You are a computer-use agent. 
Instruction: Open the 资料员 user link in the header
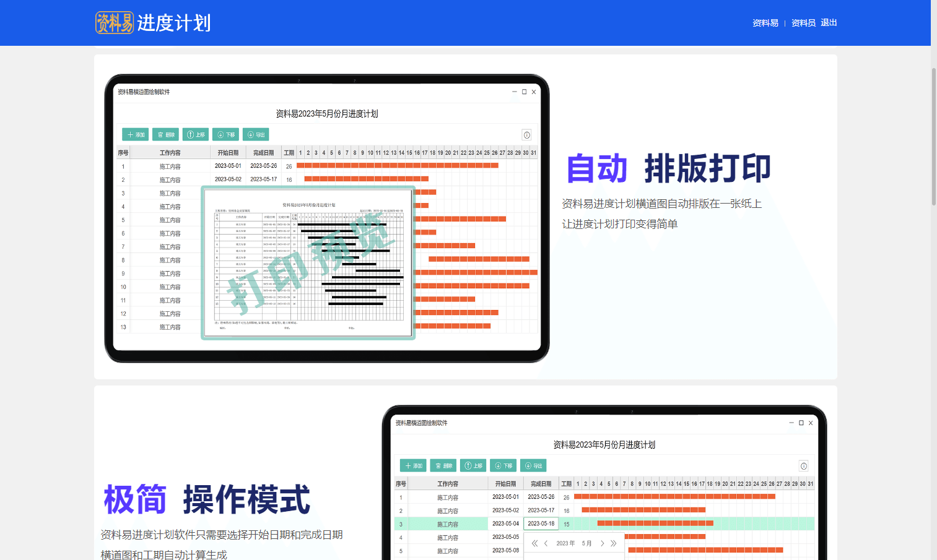tap(803, 23)
